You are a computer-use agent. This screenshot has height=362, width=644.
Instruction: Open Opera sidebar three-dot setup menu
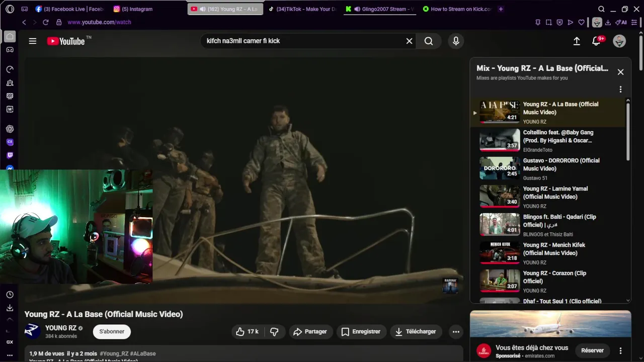point(10,355)
